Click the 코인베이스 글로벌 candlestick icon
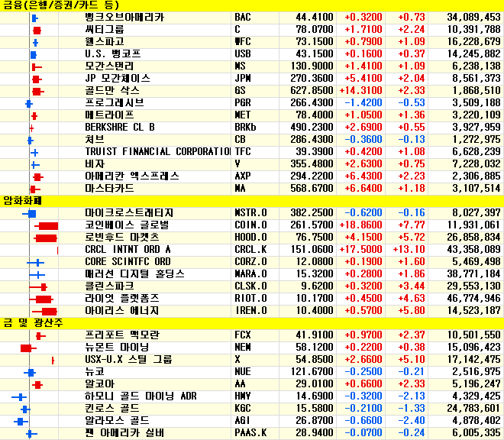Screen dimensions: 504x440 coord(47,226)
